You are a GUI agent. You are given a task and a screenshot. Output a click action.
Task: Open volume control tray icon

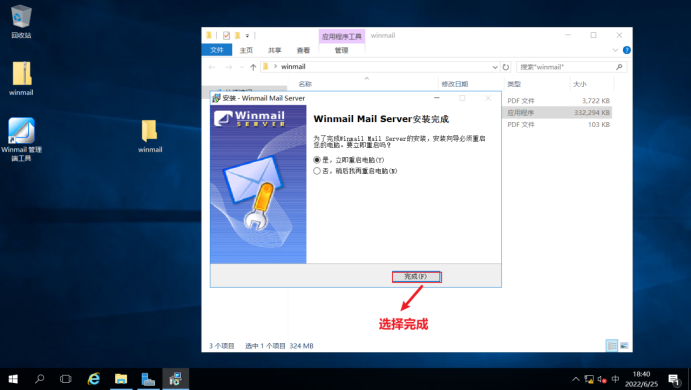click(602, 379)
